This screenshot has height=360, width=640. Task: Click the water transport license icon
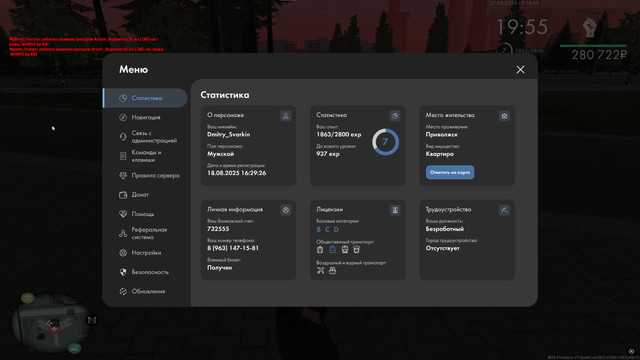(x=333, y=270)
